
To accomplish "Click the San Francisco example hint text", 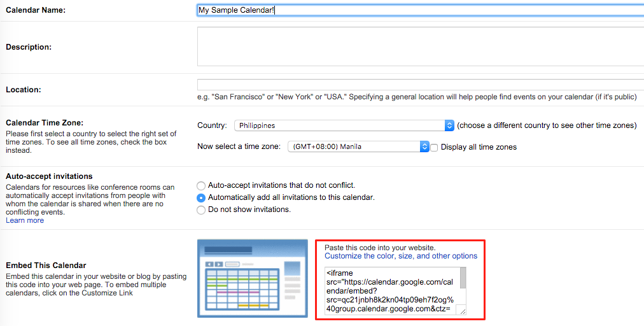I will 417,97.
